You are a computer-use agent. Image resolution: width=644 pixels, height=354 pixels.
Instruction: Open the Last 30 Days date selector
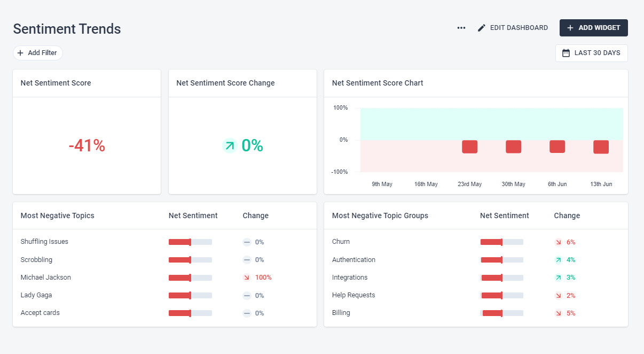coord(591,53)
